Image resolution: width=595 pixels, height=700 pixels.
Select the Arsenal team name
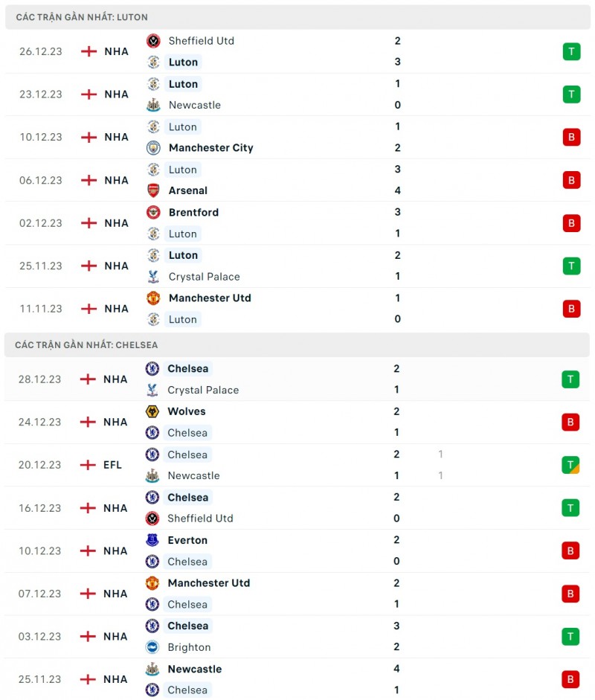(188, 190)
